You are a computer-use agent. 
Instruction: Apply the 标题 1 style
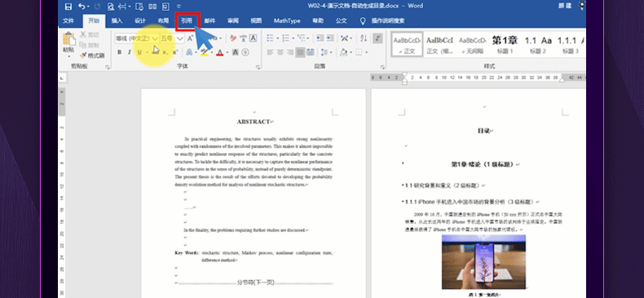click(505, 44)
